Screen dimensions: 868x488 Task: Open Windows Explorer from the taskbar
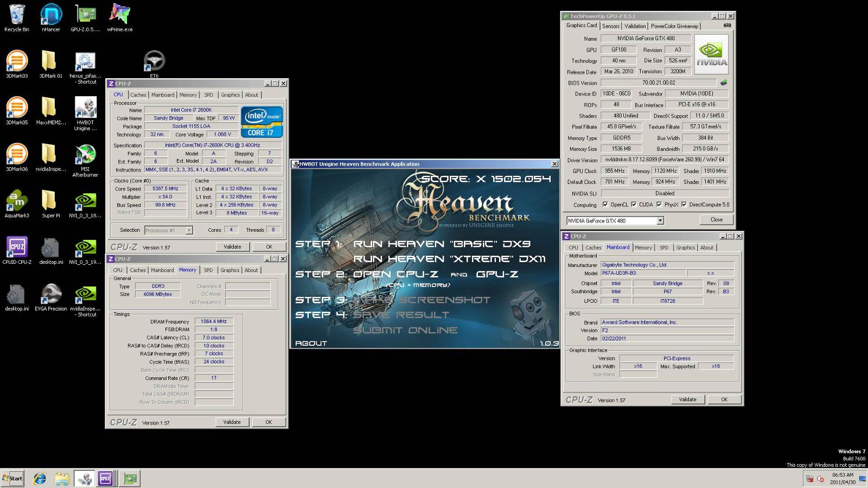[x=62, y=479]
